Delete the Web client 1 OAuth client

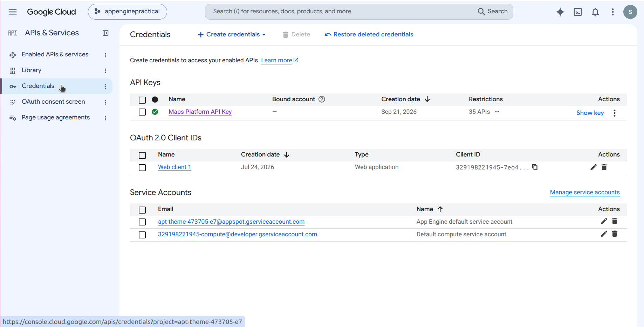pyautogui.click(x=604, y=167)
